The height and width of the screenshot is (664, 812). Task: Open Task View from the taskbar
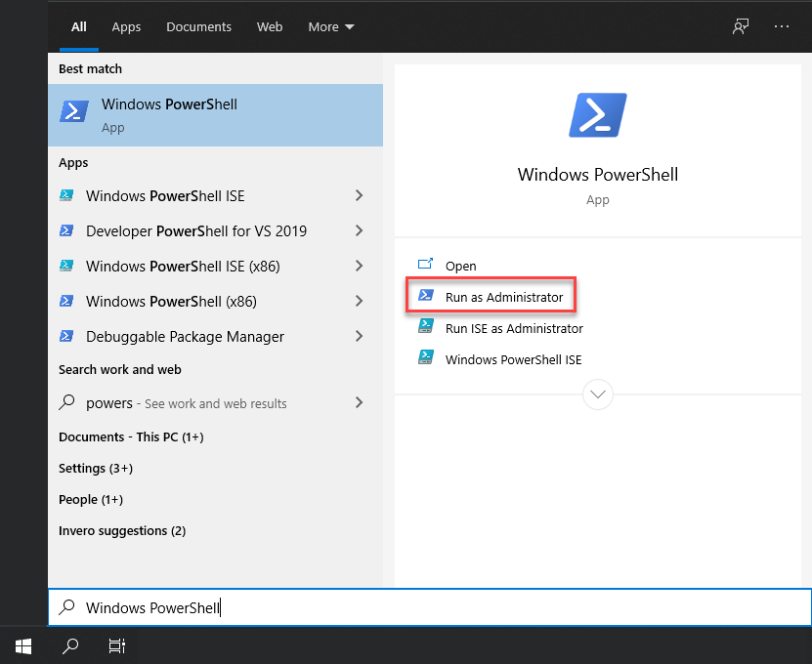pos(116,645)
